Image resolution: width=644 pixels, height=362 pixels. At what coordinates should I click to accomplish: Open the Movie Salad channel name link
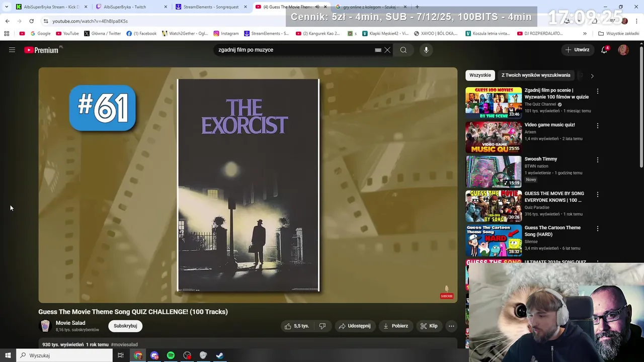pos(70,323)
